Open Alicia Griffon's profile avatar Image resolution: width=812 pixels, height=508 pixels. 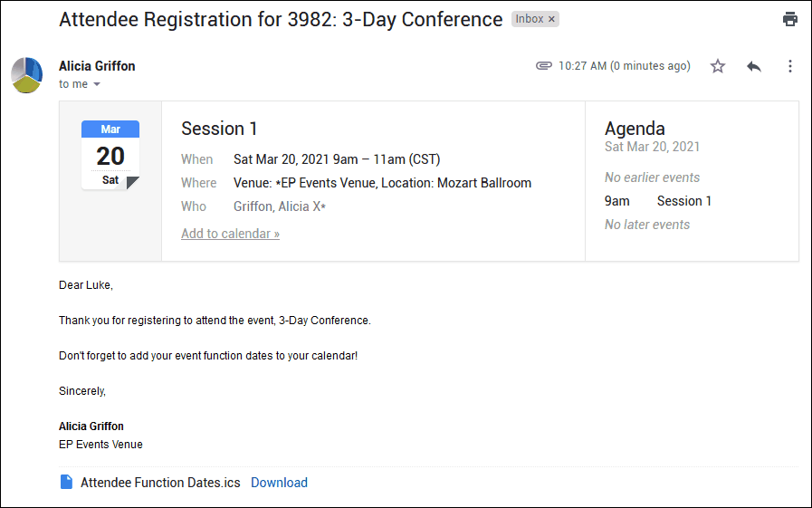tap(26, 75)
